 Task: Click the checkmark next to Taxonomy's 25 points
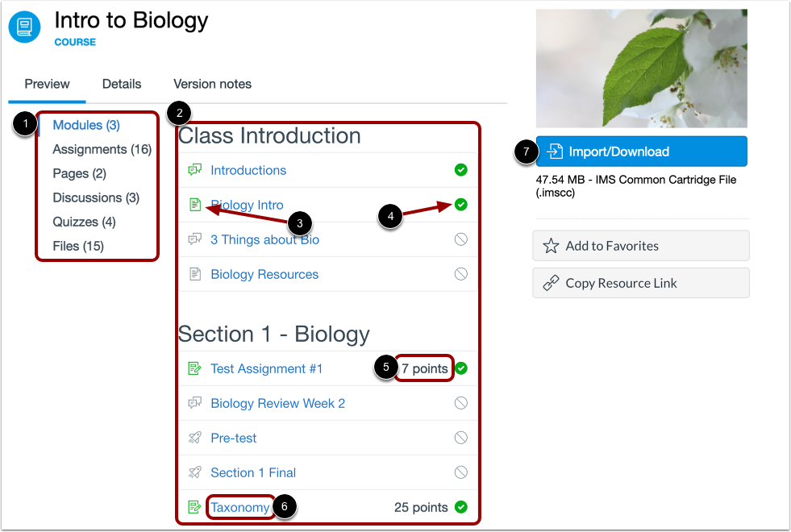(460, 507)
